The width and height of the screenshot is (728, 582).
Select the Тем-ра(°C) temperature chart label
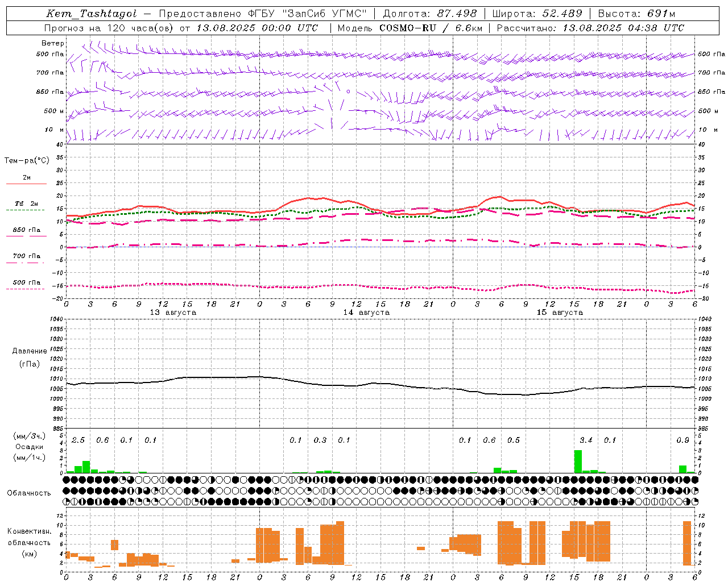click(27, 161)
